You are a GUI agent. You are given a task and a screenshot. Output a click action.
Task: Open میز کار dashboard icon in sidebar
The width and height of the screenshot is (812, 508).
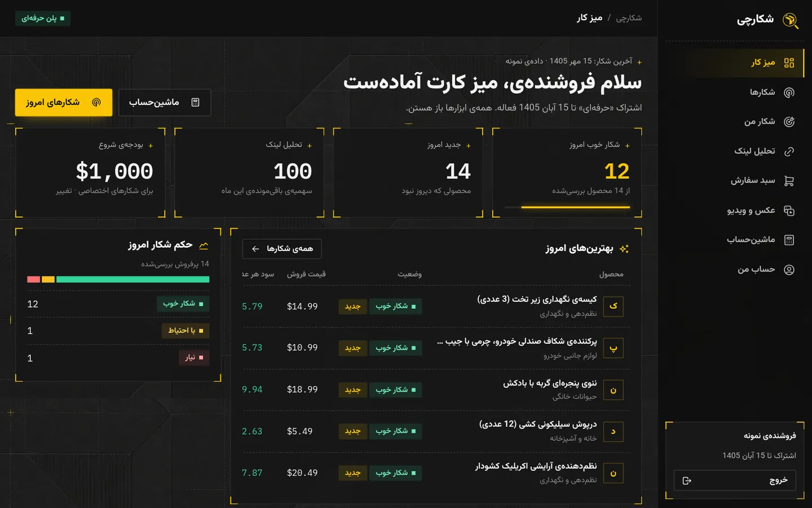(789, 63)
